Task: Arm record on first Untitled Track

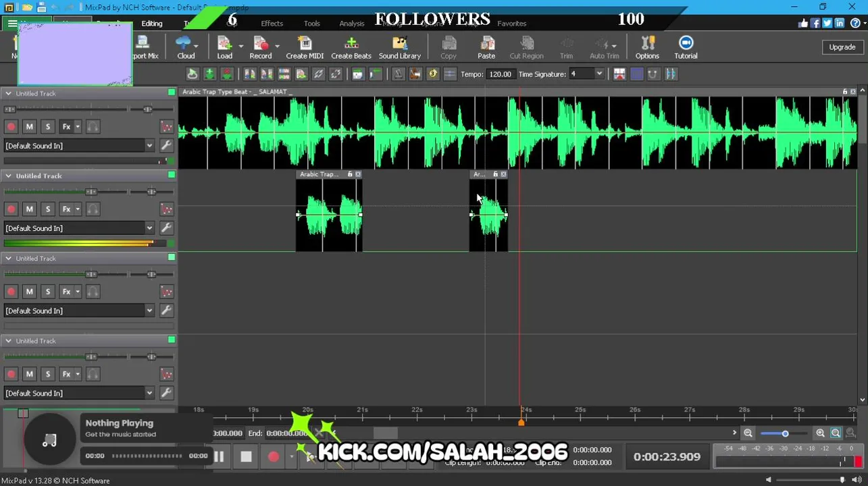Action: 11,127
